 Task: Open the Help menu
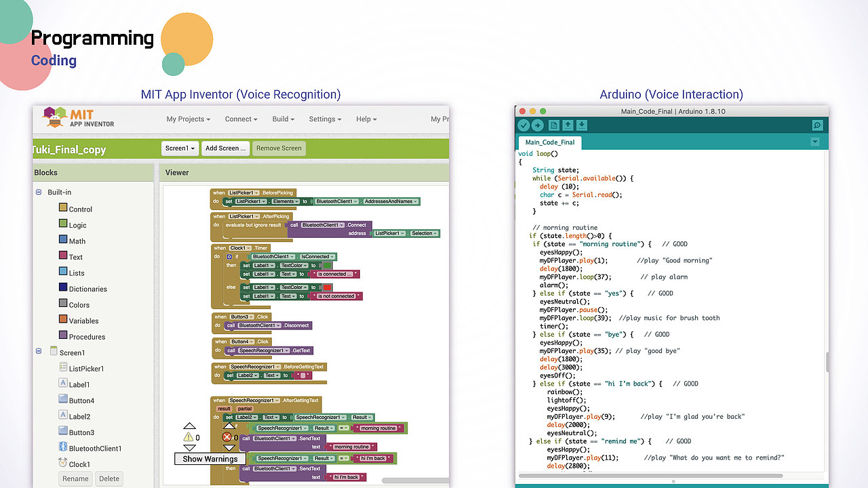(x=366, y=119)
